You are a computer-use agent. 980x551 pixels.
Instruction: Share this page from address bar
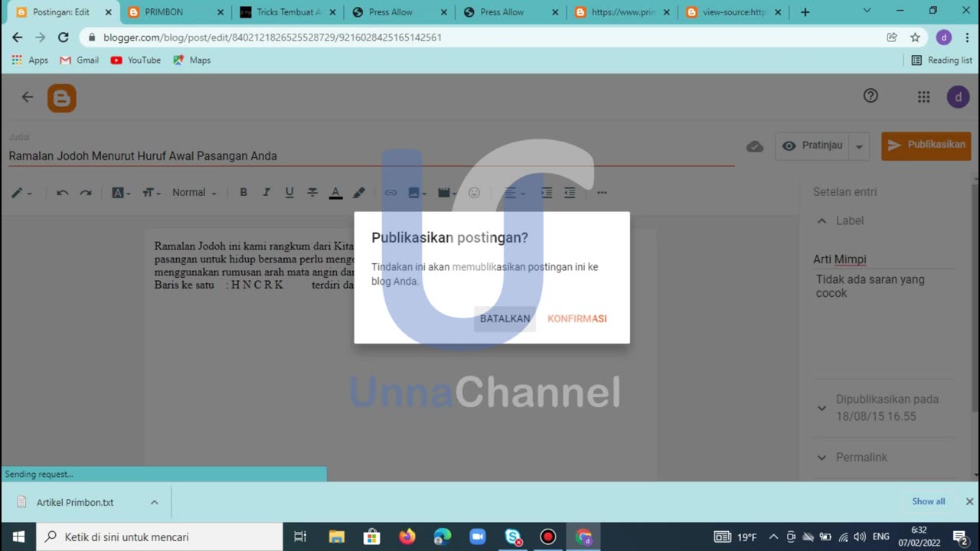892,37
